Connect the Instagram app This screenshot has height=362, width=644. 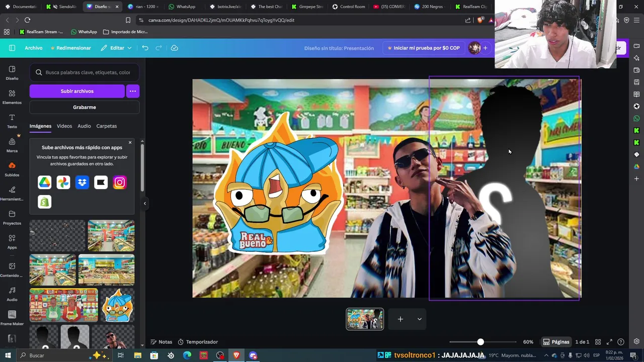pyautogui.click(x=120, y=183)
